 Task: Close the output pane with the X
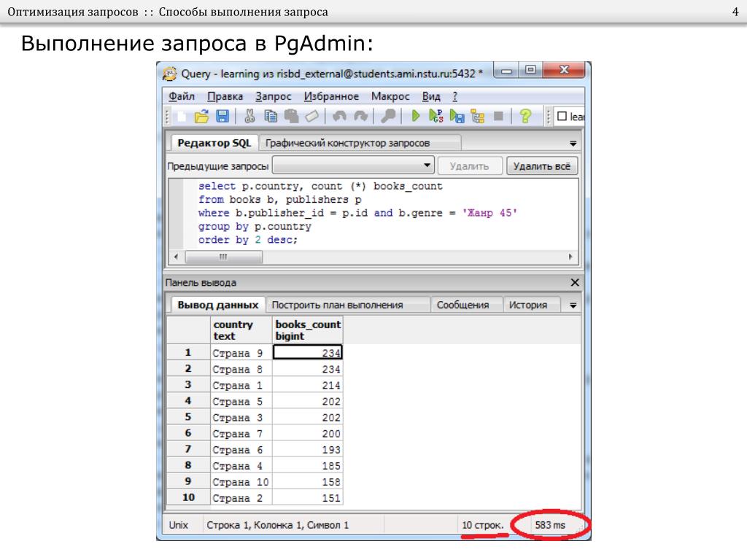[x=575, y=282]
